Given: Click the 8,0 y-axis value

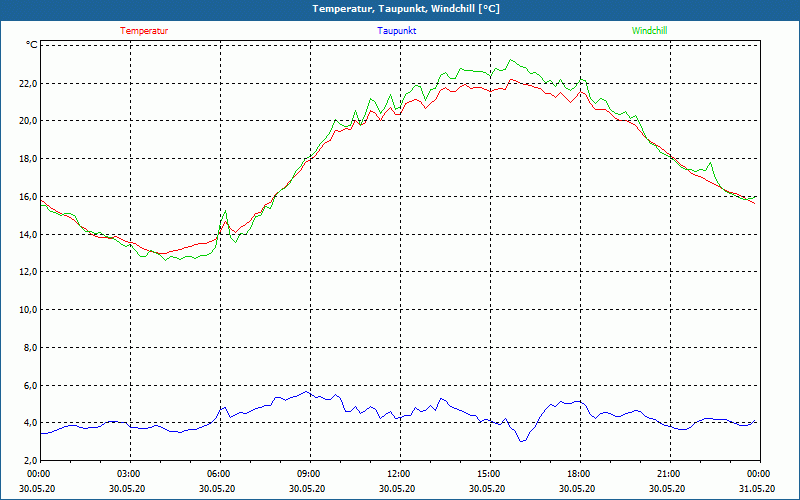Looking at the screenshot, I should (x=30, y=347).
